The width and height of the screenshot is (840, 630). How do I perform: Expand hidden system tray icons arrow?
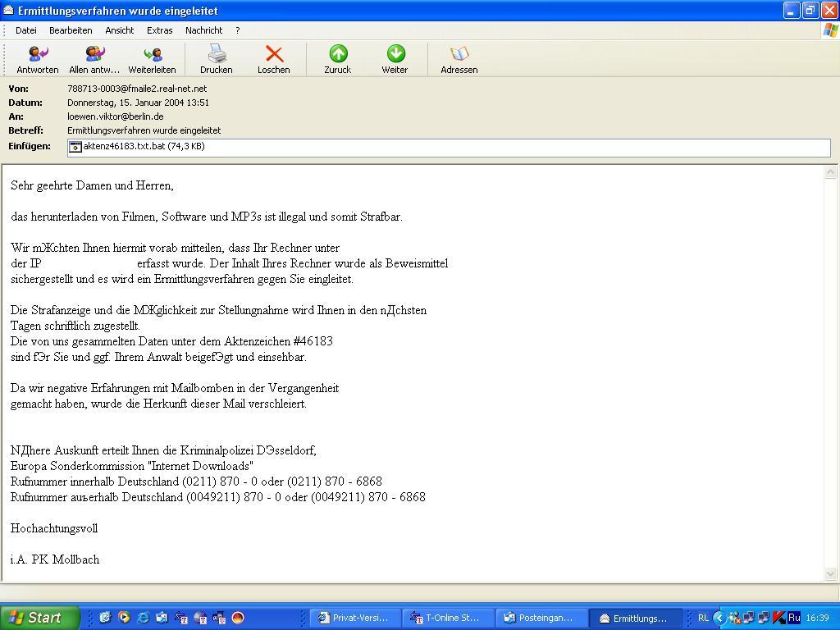(719, 618)
